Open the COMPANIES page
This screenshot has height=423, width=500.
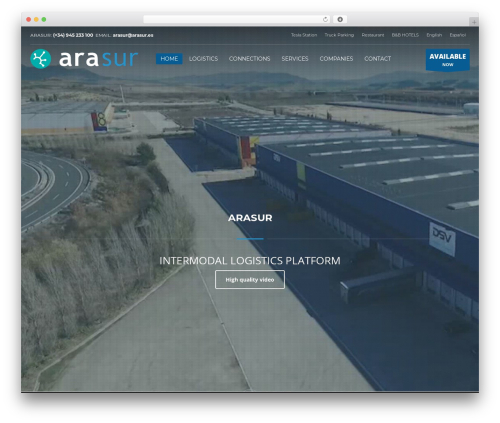pos(336,59)
